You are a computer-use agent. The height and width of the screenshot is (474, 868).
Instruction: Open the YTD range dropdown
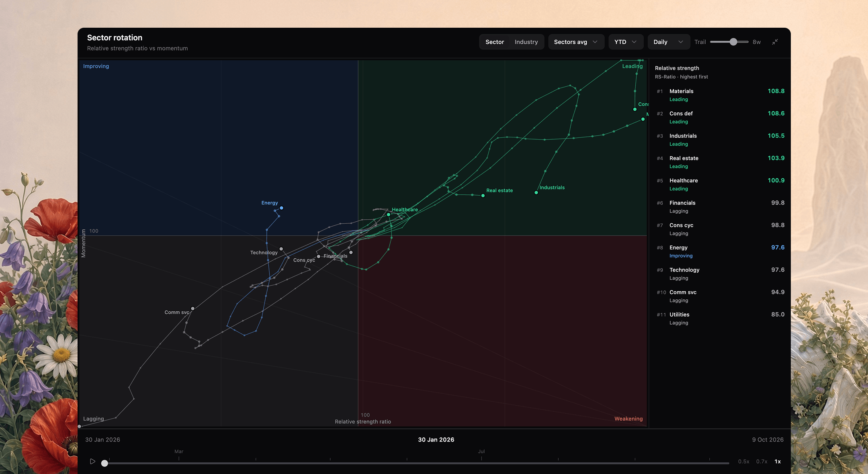click(626, 42)
